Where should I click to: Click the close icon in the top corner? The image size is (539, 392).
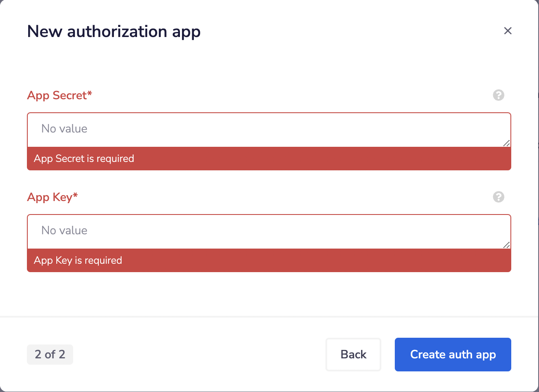[508, 31]
